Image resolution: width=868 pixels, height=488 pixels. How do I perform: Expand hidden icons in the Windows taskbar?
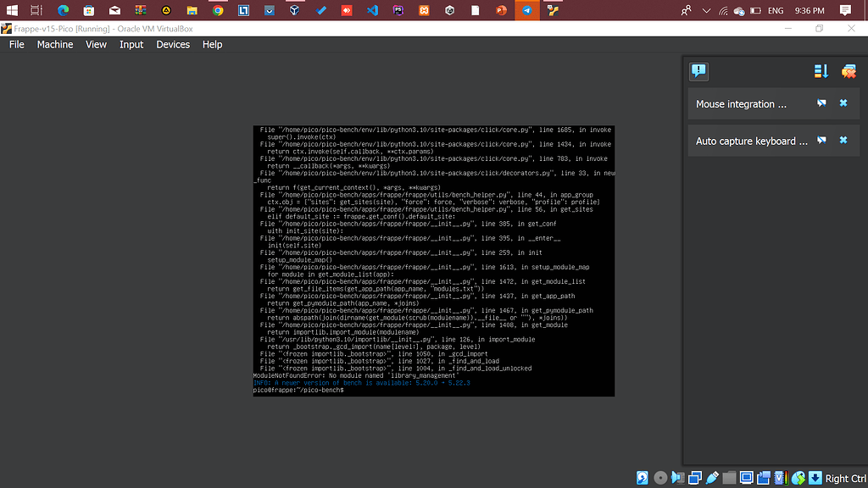coord(706,11)
